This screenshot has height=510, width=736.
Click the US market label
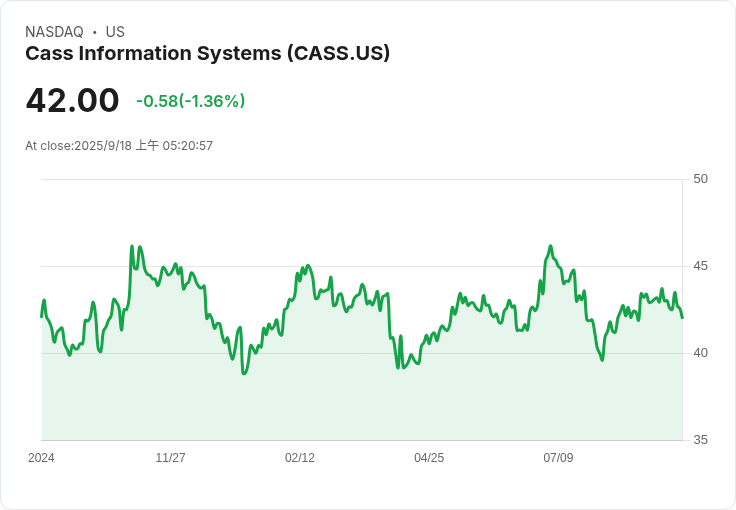pos(115,32)
